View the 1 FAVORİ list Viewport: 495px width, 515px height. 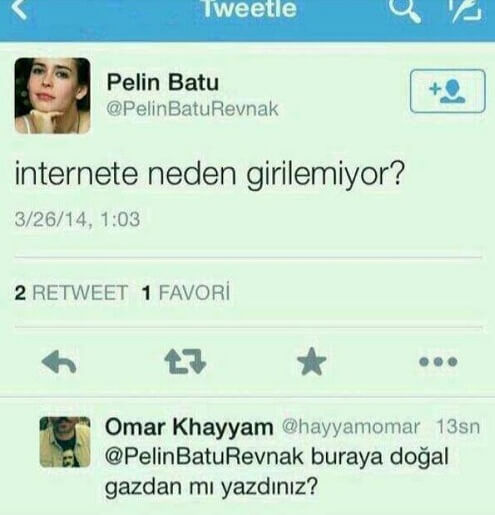pyautogui.click(x=186, y=293)
